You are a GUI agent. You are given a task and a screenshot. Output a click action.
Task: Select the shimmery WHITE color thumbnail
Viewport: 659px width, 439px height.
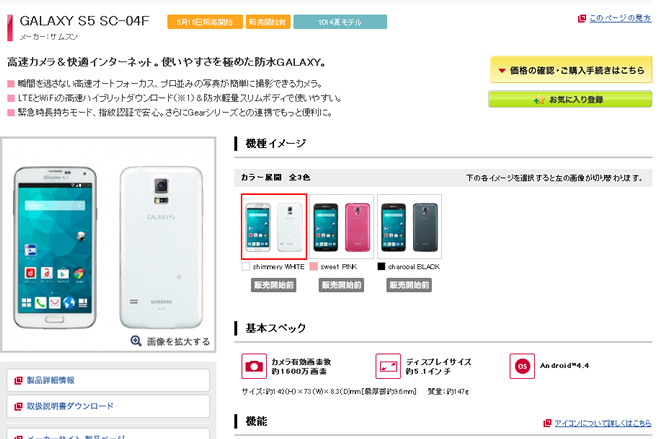click(x=274, y=226)
